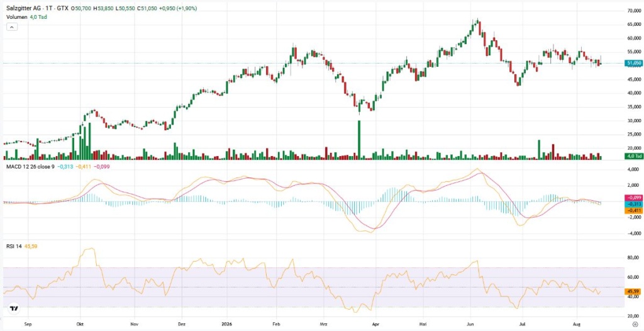This screenshot has width=644, height=331.
Task: Click the Sep label on the time axis
Action: (28, 324)
